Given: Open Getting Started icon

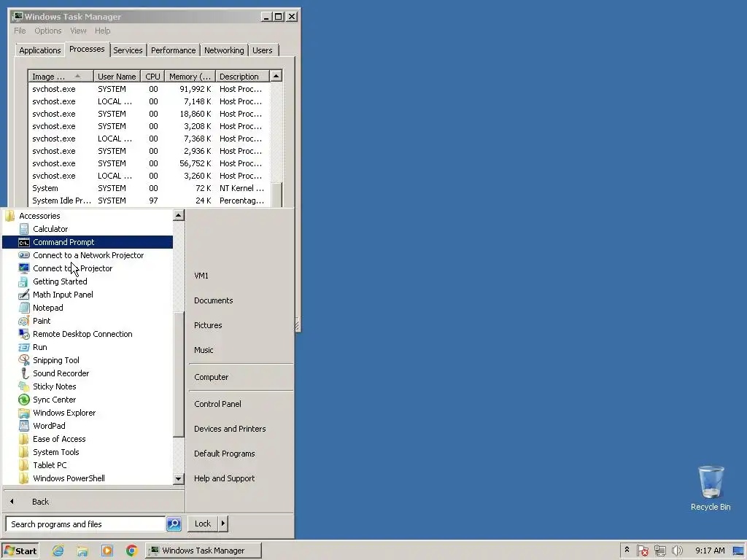Looking at the screenshot, I should 23,282.
